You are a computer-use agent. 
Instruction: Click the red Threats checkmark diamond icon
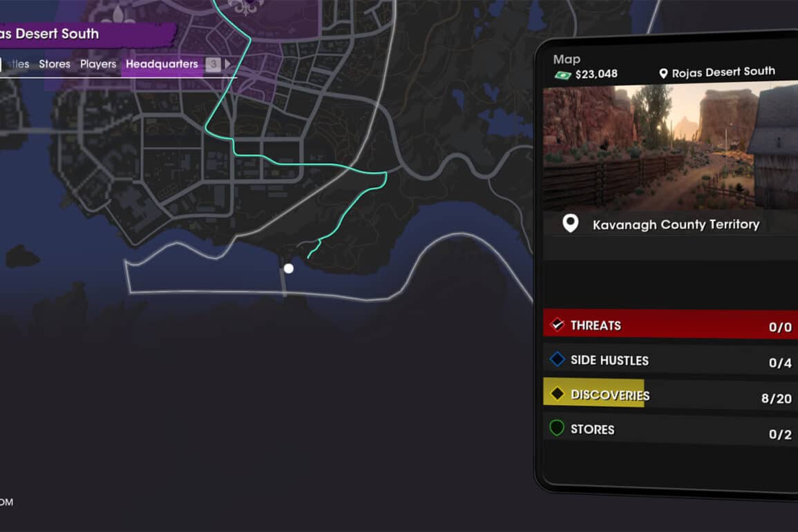coord(558,324)
